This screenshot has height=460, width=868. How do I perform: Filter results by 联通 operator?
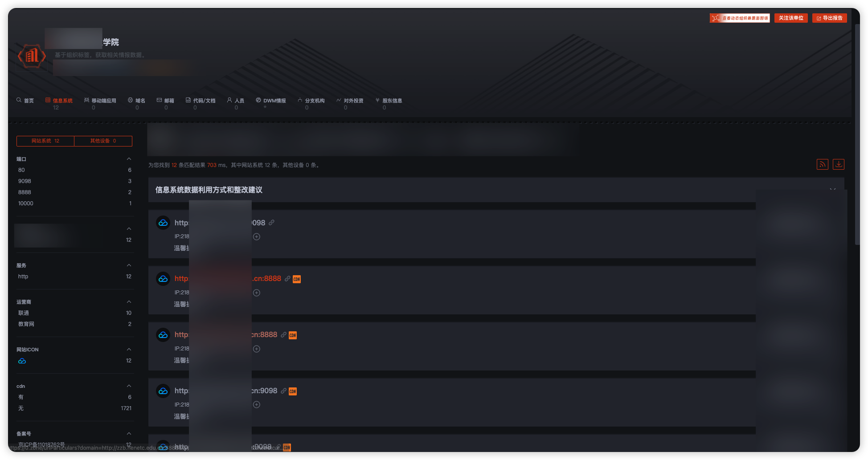[x=74, y=313]
